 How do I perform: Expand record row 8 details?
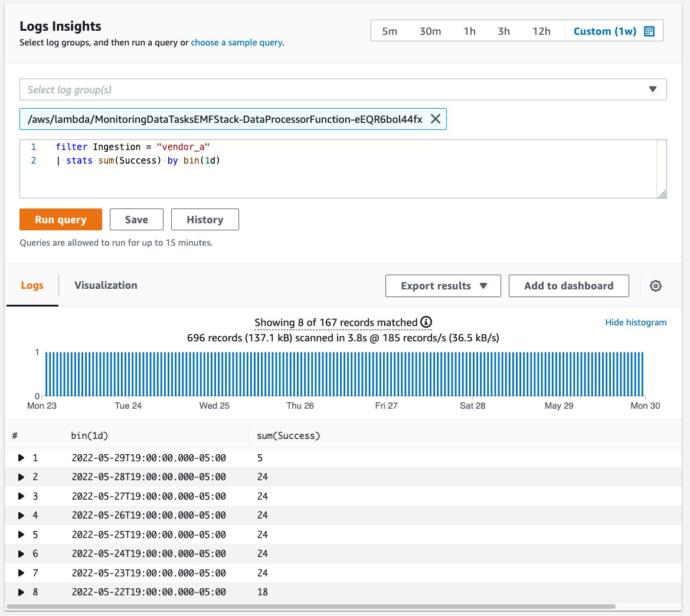coord(22,592)
